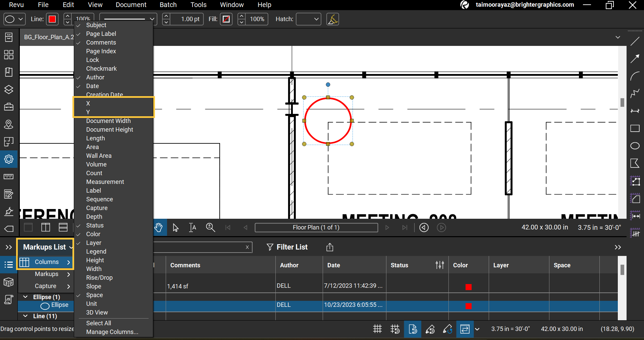Toggle Snap to Grid in status bar
This screenshot has height=340, width=644.
tap(395, 329)
